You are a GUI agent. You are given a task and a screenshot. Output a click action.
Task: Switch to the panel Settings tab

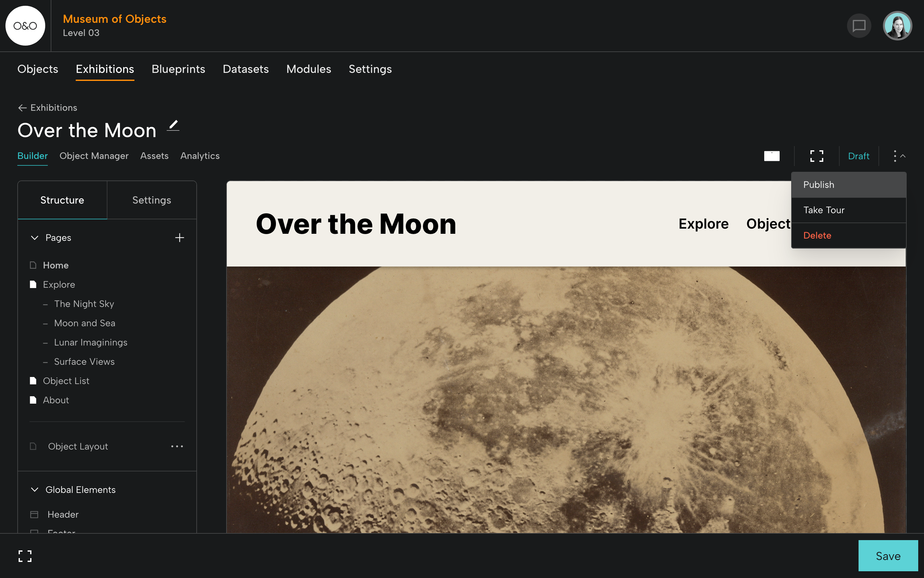[x=151, y=200]
